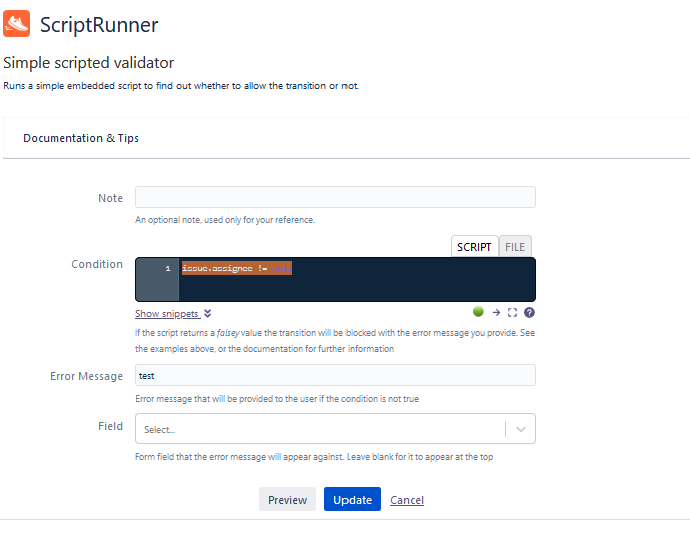The height and width of the screenshot is (540, 690).
Task: Click the Preview button
Action: tap(287, 500)
